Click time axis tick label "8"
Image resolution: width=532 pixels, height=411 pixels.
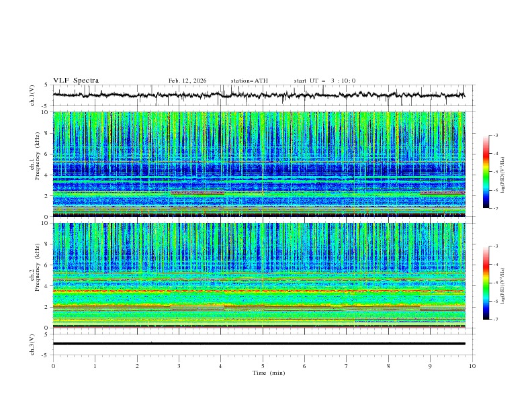pos(388,366)
